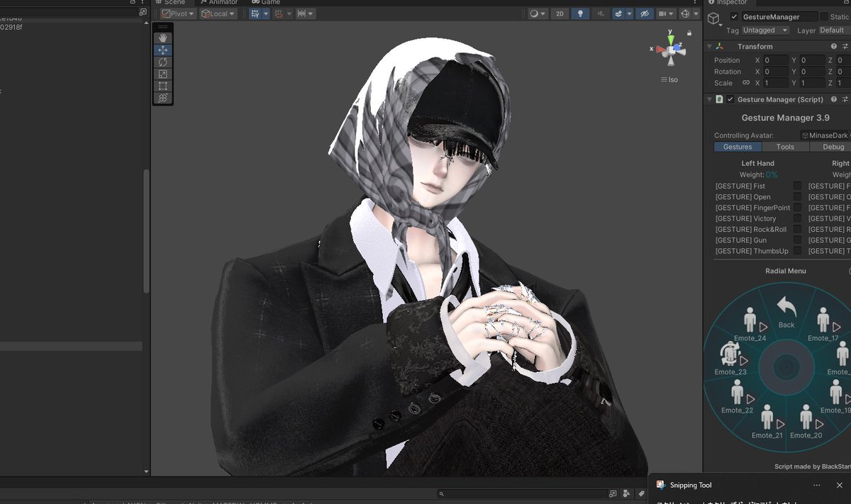The height and width of the screenshot is (504, 851).
Task: Collapse the Transform component
Action: click(709, 46)
